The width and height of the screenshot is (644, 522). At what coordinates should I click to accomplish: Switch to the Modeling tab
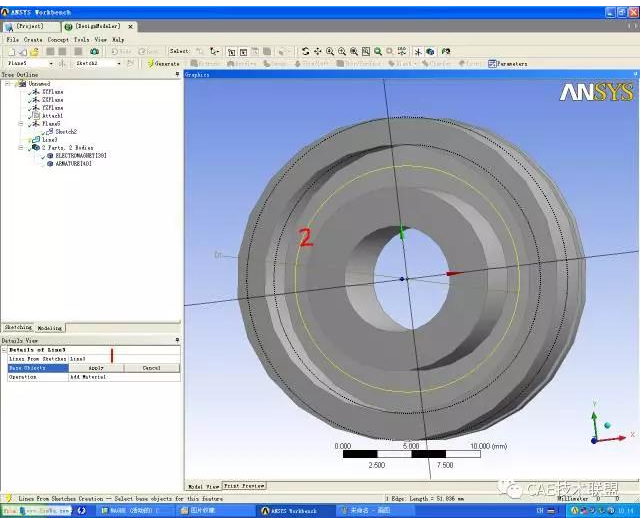50,328
